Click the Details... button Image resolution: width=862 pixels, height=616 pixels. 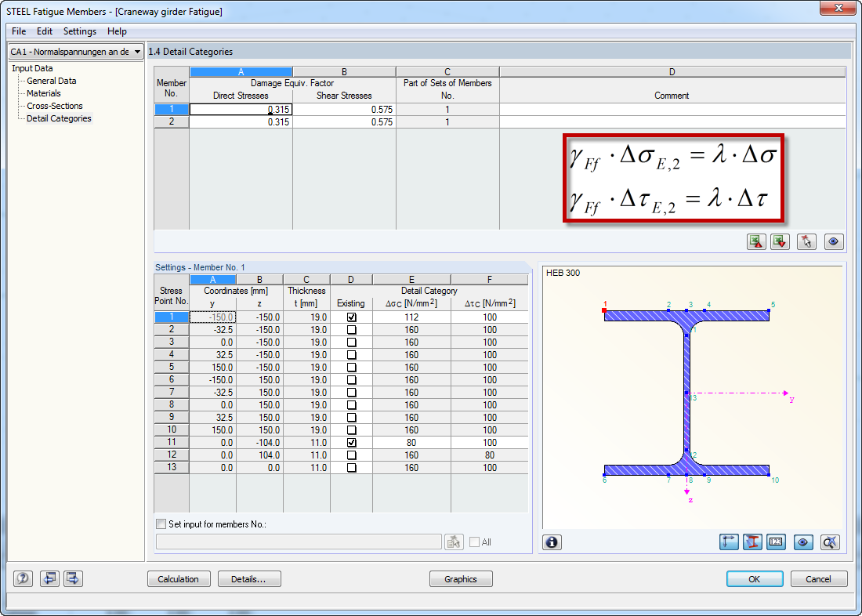pos(249,579)
